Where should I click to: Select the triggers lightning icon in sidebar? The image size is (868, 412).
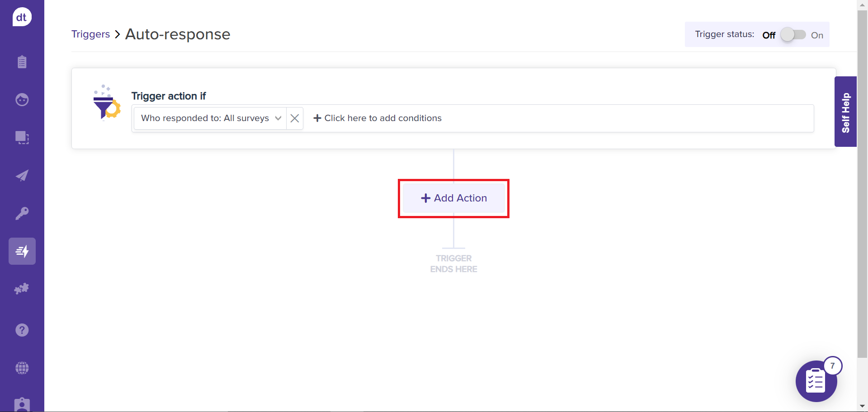pos(22,251)
